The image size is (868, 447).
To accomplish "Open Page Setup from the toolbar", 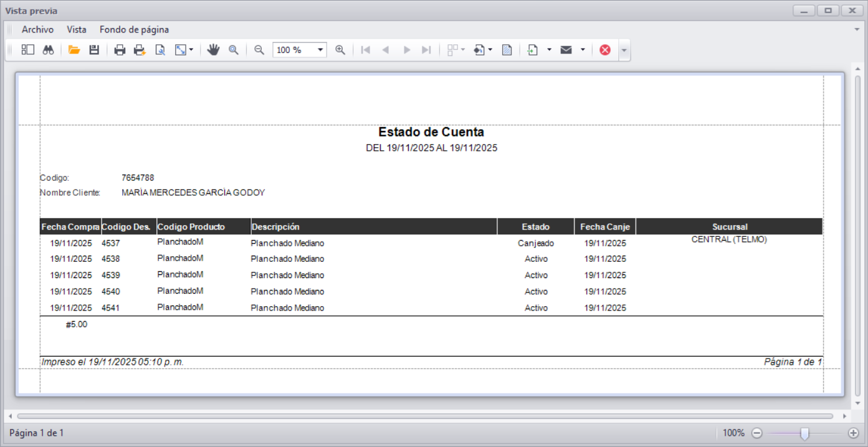I will pyautogui.click(x=160, y=50).
